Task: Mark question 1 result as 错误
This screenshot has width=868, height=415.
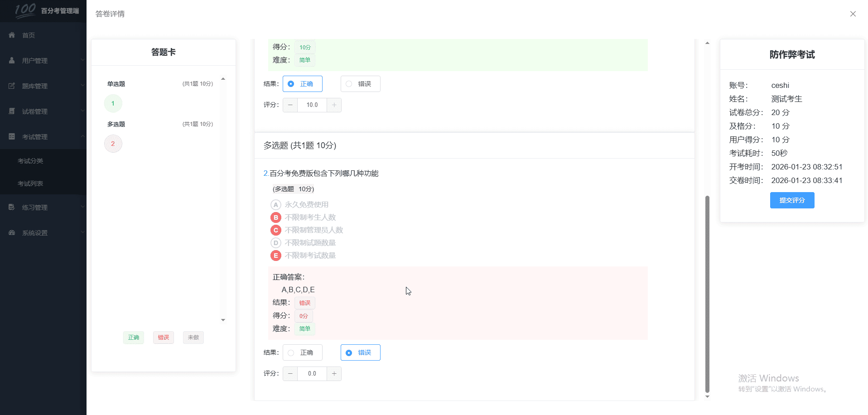Action: coord(360,83)
